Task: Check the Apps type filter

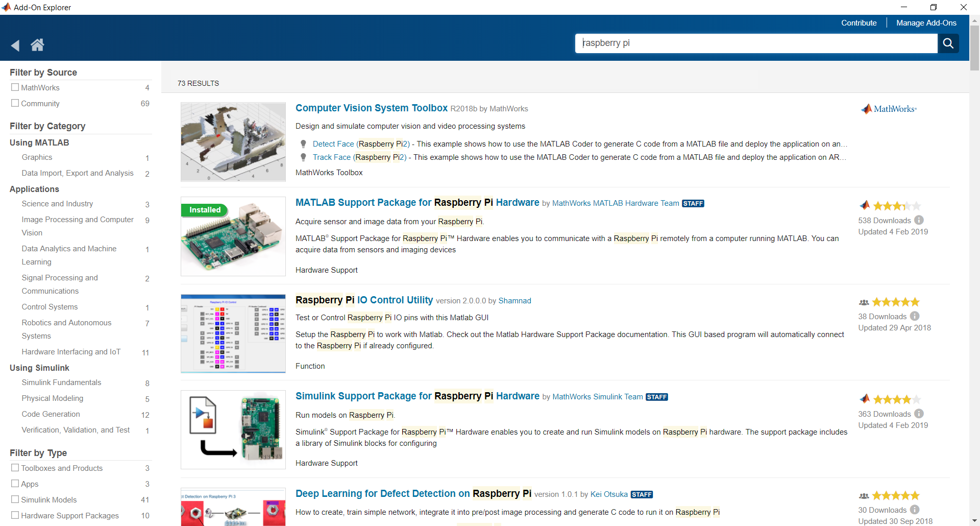Action: [x=15, y=484]
